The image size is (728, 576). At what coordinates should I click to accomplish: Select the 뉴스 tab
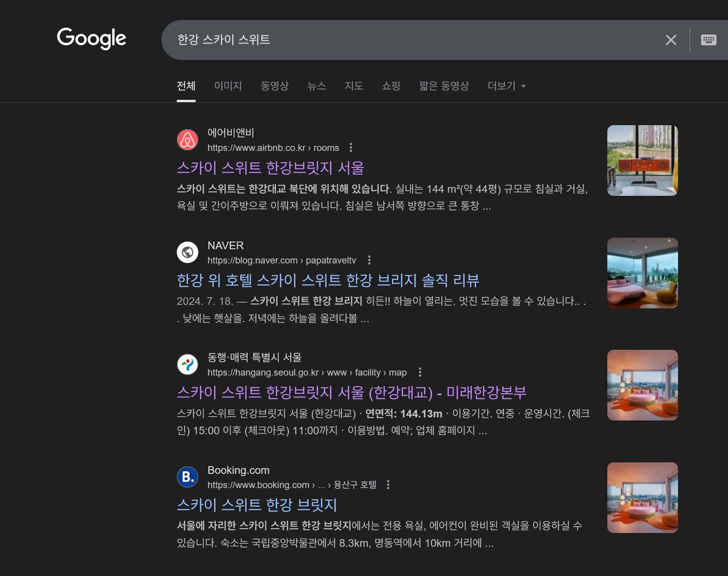(x=318, y=85)
